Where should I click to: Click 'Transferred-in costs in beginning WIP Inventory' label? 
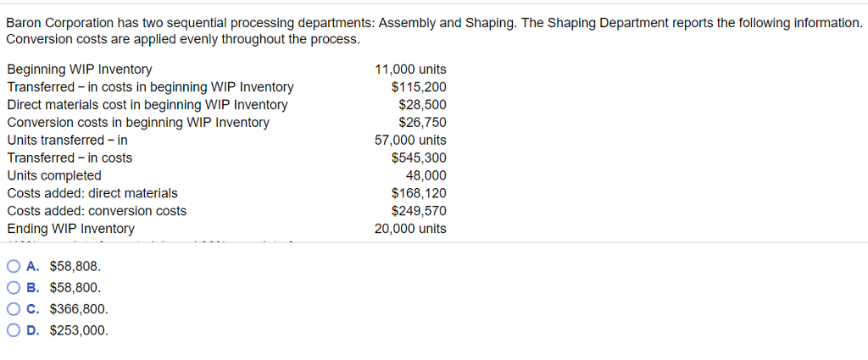click(x=150, y=87)
